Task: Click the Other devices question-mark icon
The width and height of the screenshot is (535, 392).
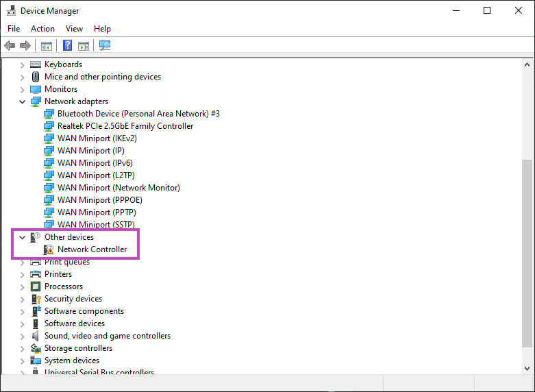Action: tap(35, 237)
